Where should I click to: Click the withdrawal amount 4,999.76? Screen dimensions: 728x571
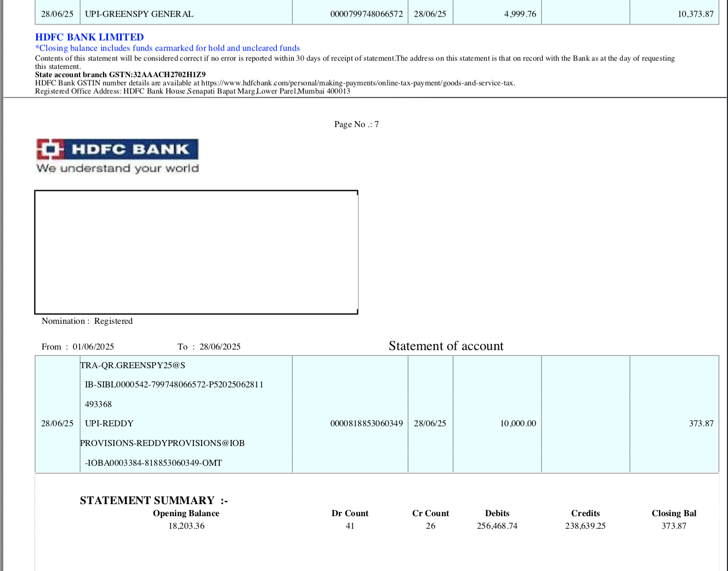point(520,14)
